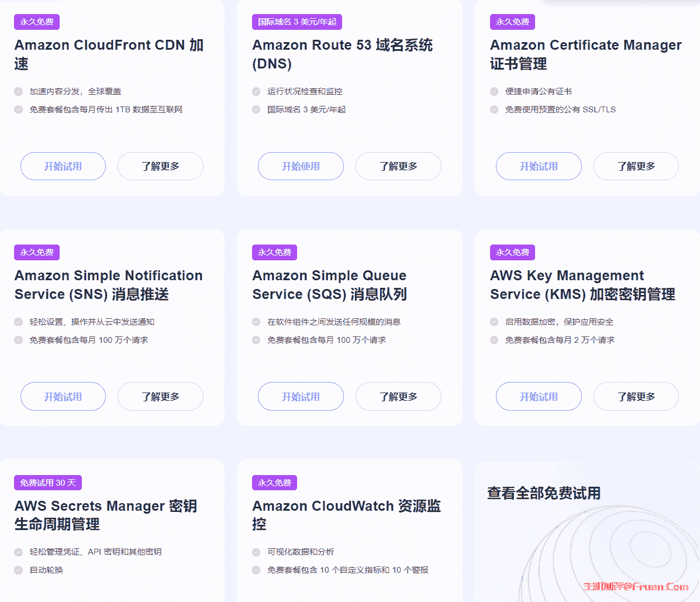This screenshot has height=602, width=700.
Task: Click check icon beside SQS 100 万个请求
Action: (256, 340)
